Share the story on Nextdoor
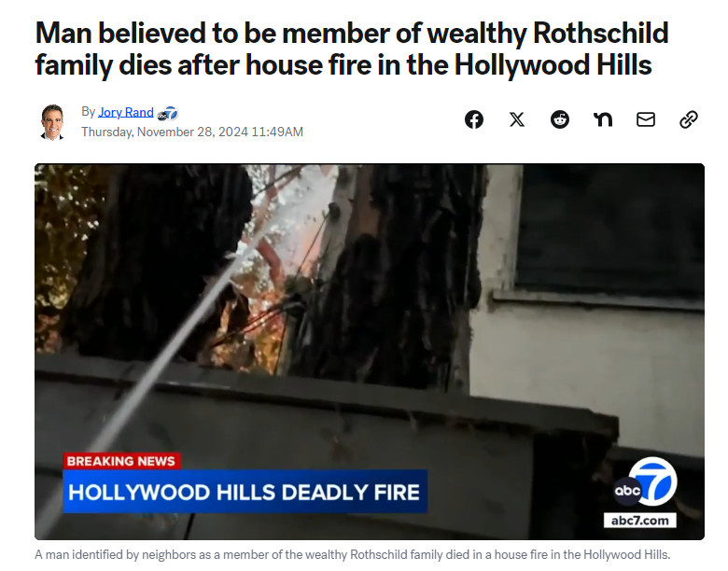The image size is (728, 571). 603,119
